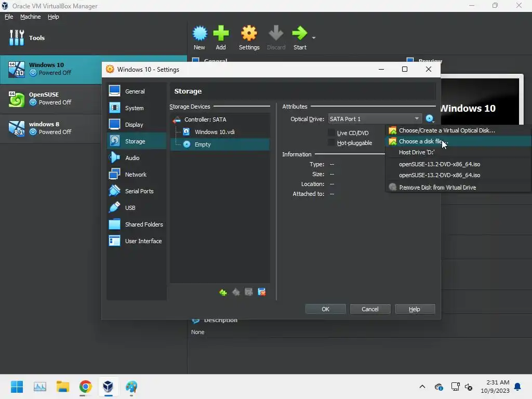Open the File menu

point(9,17)
